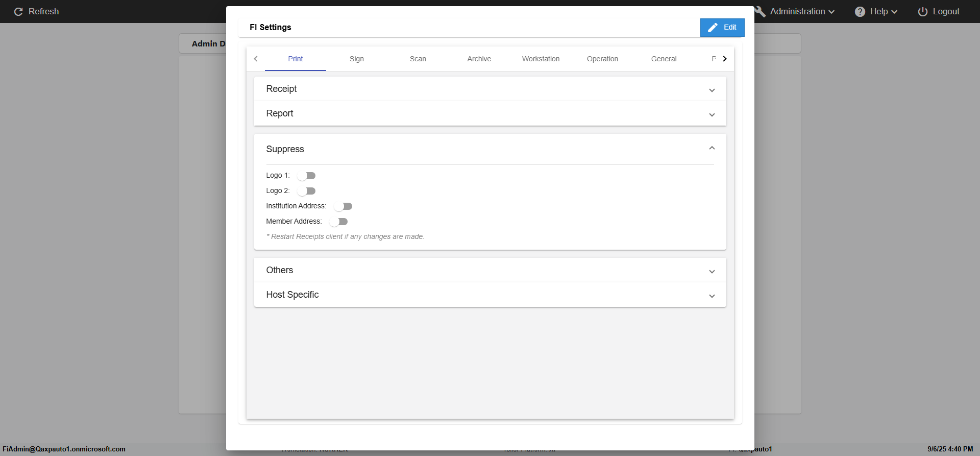Viewport: 980px width, 456px height.
Task: Open the Workstation tab
Action: [541, 59]
